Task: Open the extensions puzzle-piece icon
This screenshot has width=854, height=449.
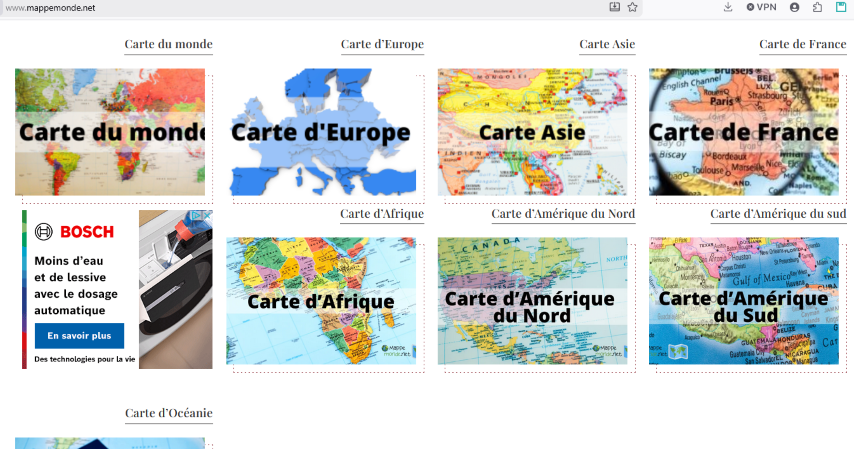Action: 818,7
